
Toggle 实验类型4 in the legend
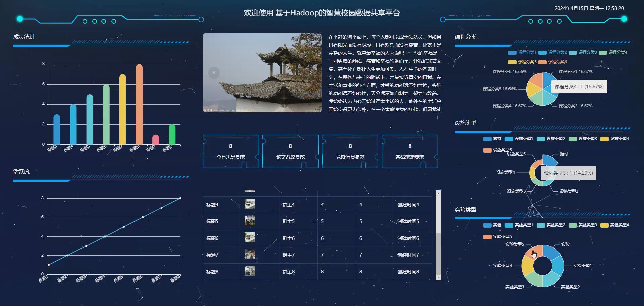[614, 225]
